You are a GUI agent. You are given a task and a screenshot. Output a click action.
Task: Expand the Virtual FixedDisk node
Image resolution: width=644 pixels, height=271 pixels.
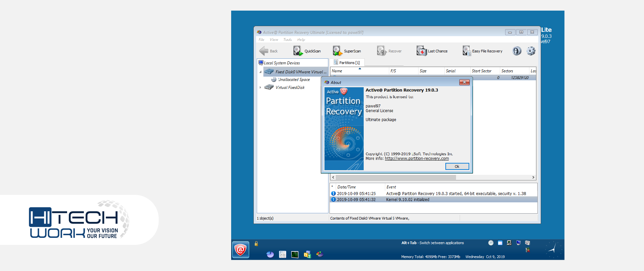point(260,88)
